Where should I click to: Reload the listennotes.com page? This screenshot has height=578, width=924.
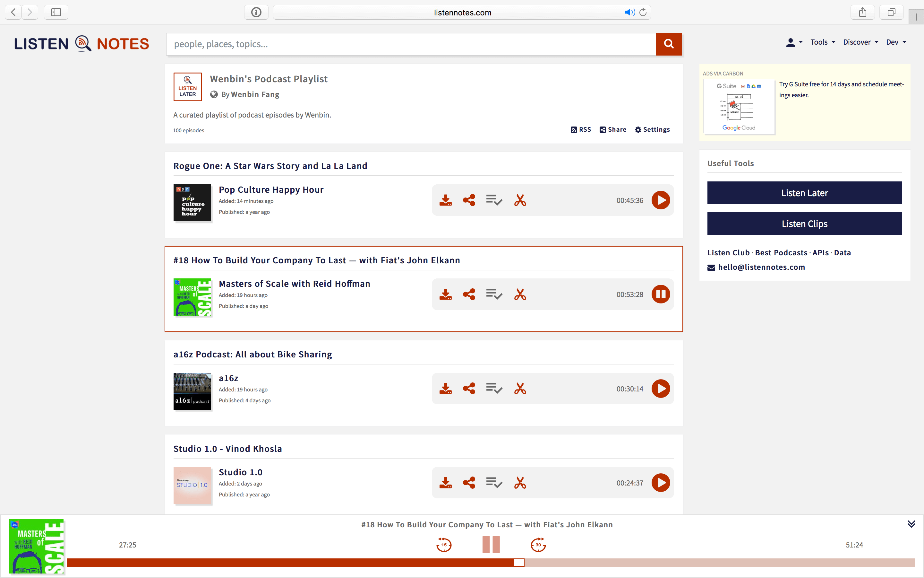point(643,12)
